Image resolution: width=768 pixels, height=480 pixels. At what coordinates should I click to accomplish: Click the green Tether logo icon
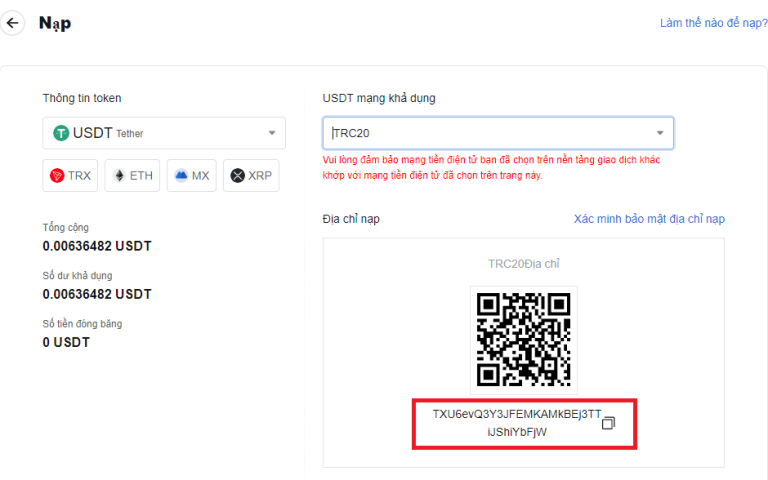point(61,133)
